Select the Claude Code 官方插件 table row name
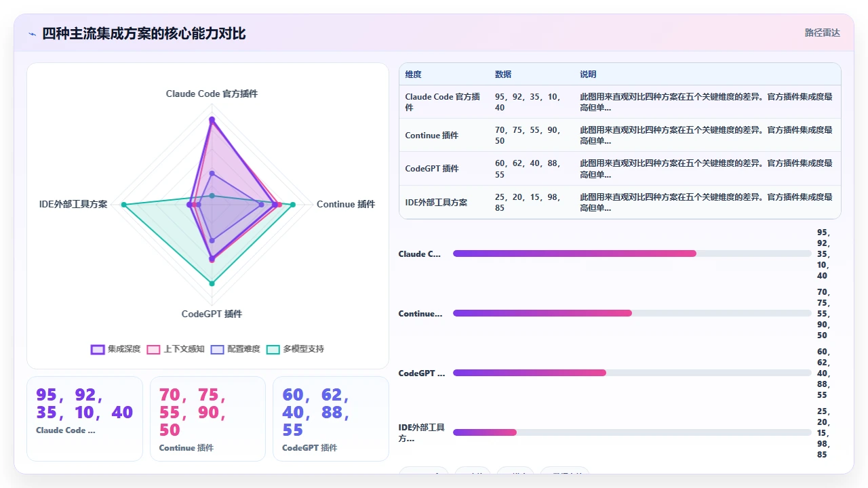The image size is (868, 488). coord(443,102)
